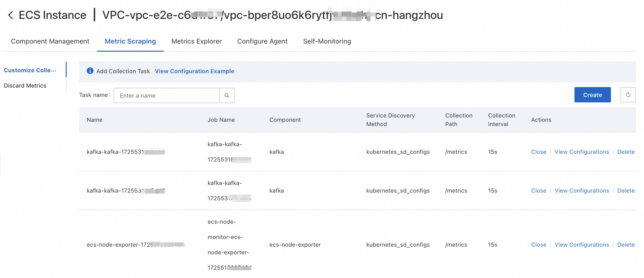Select the Metric Scraping tab
Viewport: 644px width, 278px height.
[130, 41]
